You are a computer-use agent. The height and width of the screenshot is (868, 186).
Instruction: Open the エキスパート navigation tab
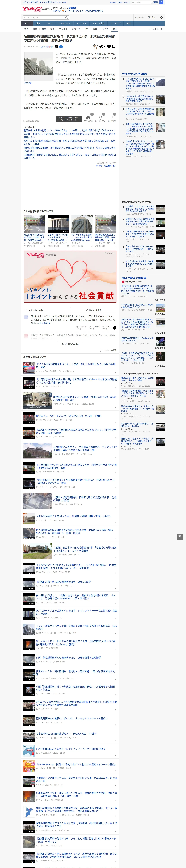(x=64, y=24)
